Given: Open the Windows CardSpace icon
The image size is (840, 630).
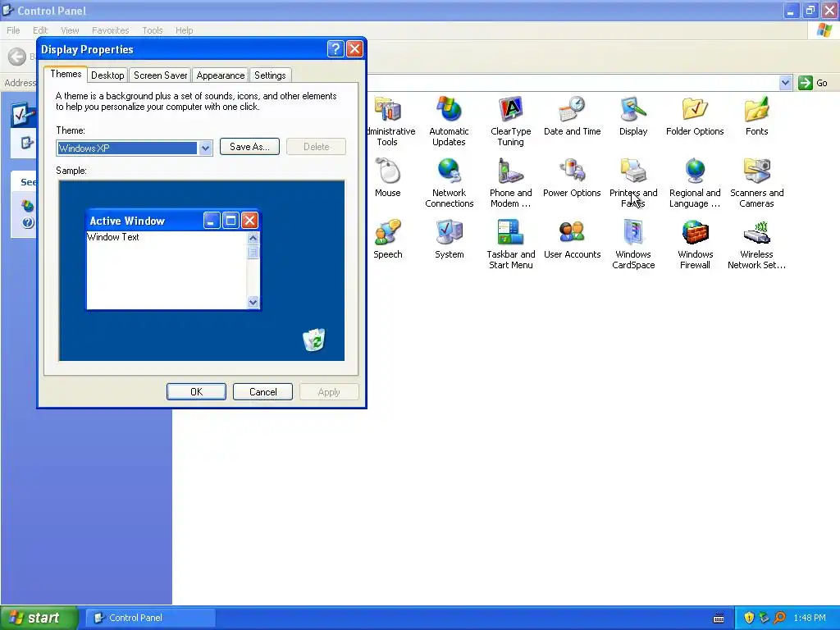Looking at the screenshot, I should (x=633, y=233).
